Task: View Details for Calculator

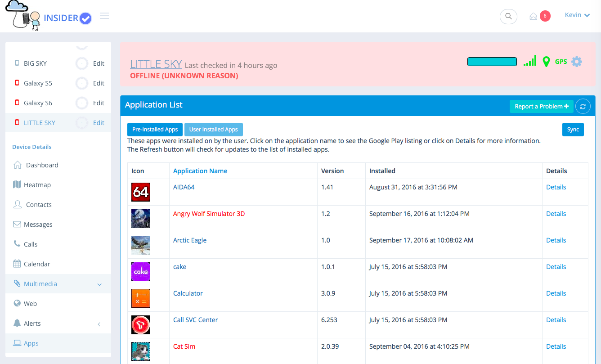Action: tap(556, 293)
